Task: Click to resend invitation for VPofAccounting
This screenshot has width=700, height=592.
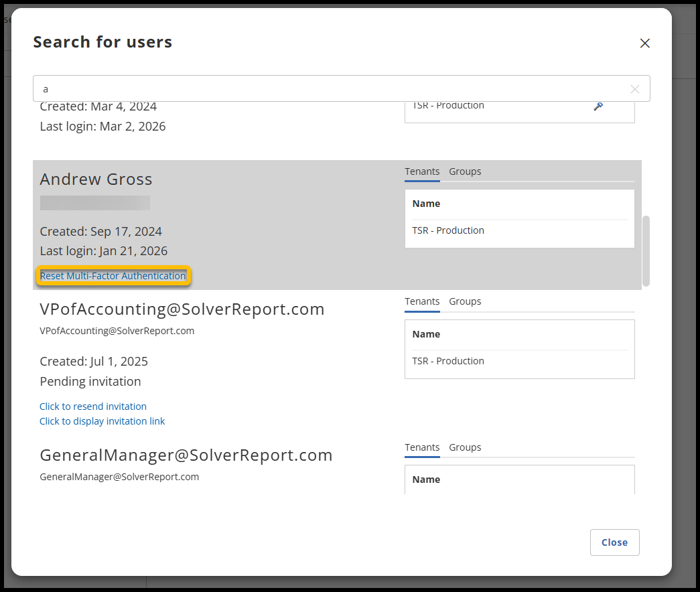Action: click(x=93, y=406)
